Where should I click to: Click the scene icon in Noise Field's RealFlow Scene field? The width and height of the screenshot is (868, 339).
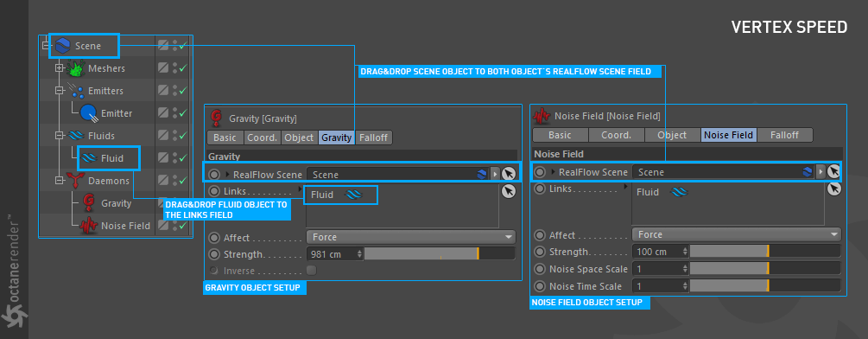pos(808,172)
